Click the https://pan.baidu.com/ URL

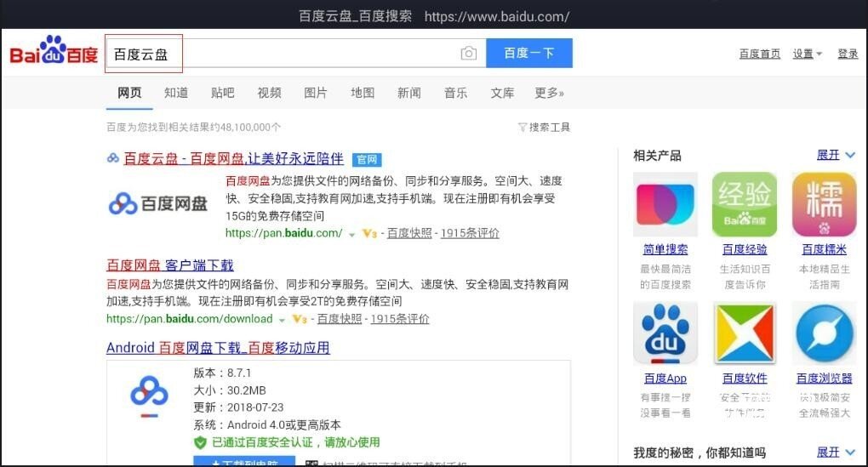click(x=283, y=233)
